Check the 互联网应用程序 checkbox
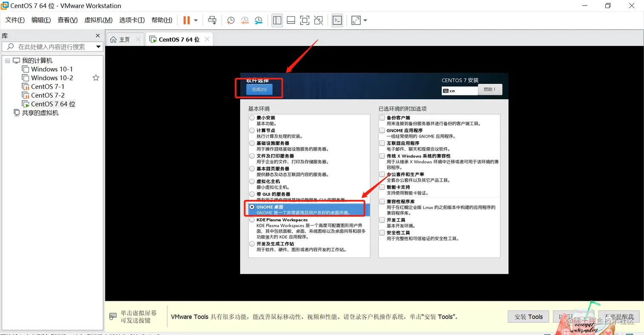Viewport: 644px width, 335px height. click(x=382, y=143)
